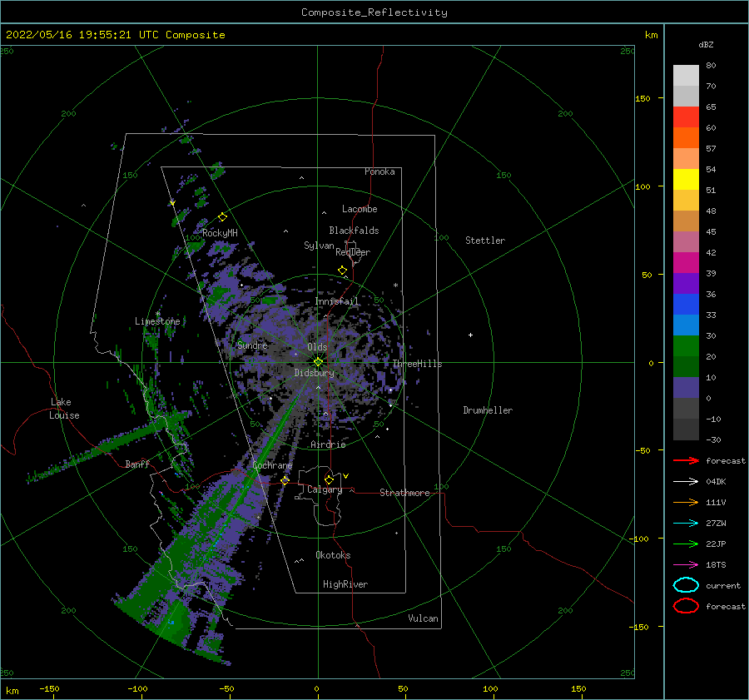The image size is (749, 700).
Task: Click the Vulcan town label
Action: pyautogui.click(x=424, y=618)
